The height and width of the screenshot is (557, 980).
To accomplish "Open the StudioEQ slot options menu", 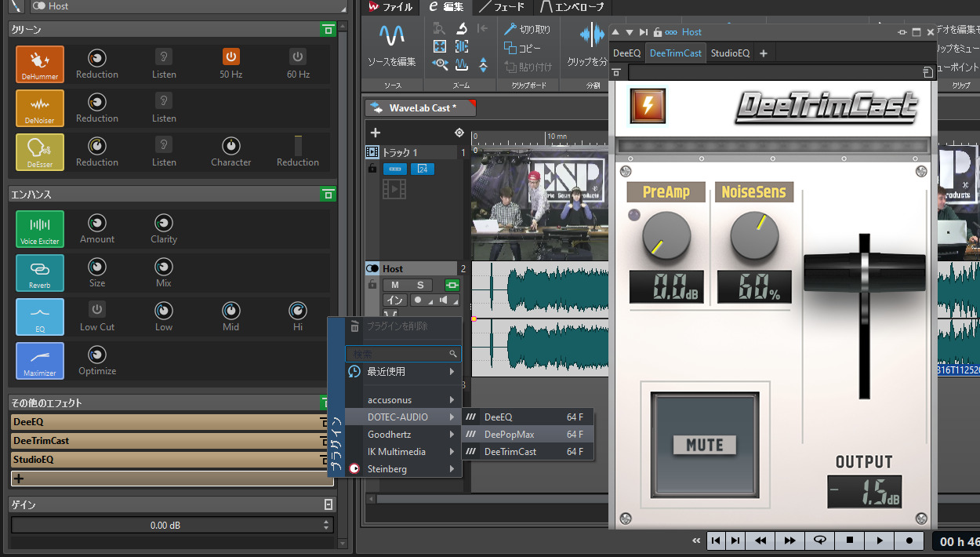I will pos(323,460).
